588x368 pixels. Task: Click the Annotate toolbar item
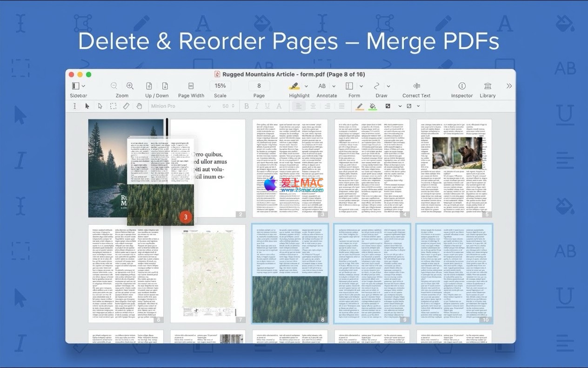322,86
